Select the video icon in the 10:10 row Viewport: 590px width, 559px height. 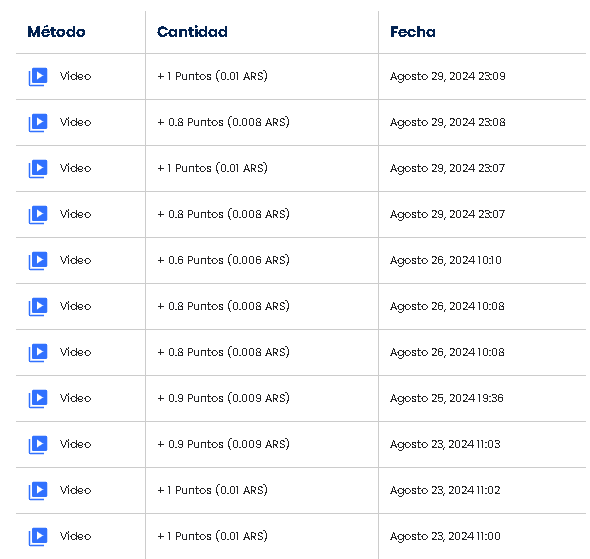pos(38,261)
